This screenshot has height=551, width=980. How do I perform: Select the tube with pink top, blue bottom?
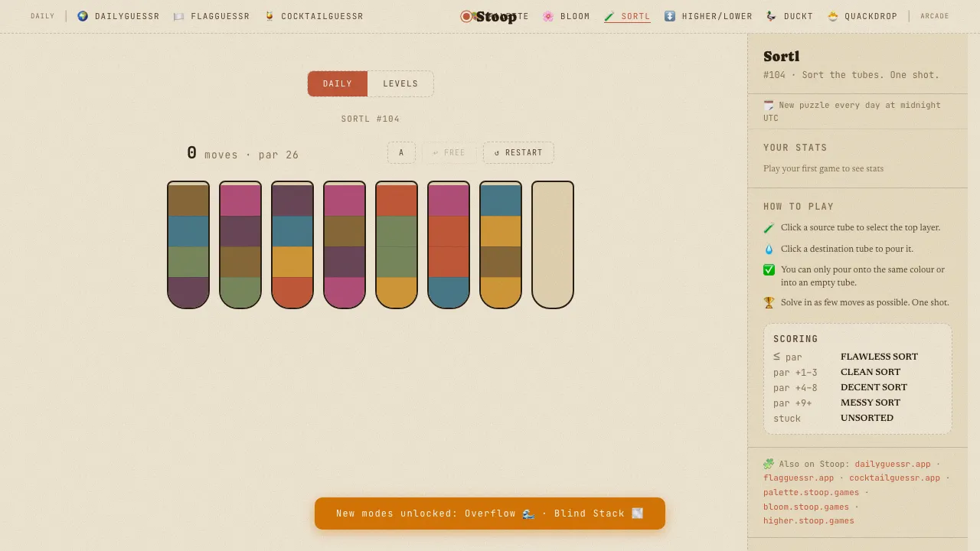[x=449, y=245]
